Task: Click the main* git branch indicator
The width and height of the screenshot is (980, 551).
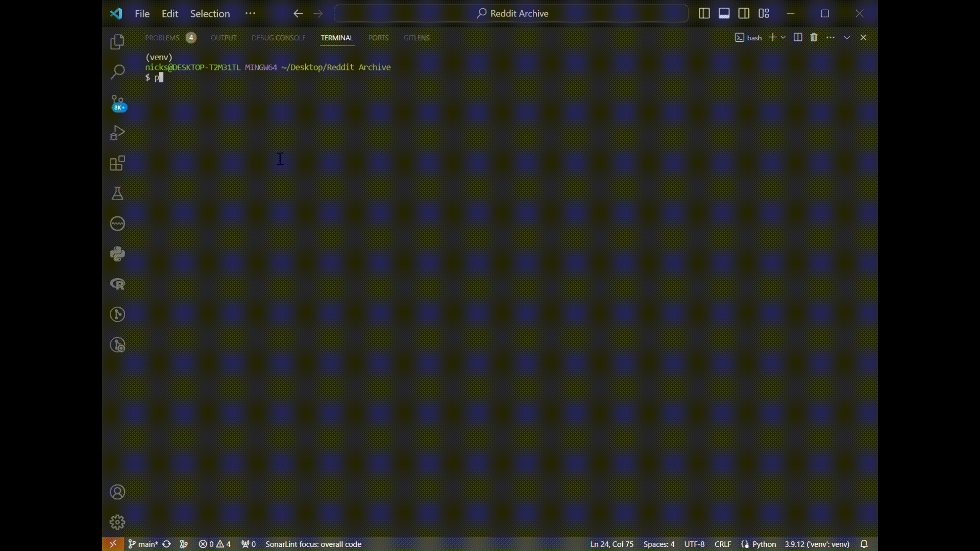Action: pyautogui.click(x=143, y=544)
